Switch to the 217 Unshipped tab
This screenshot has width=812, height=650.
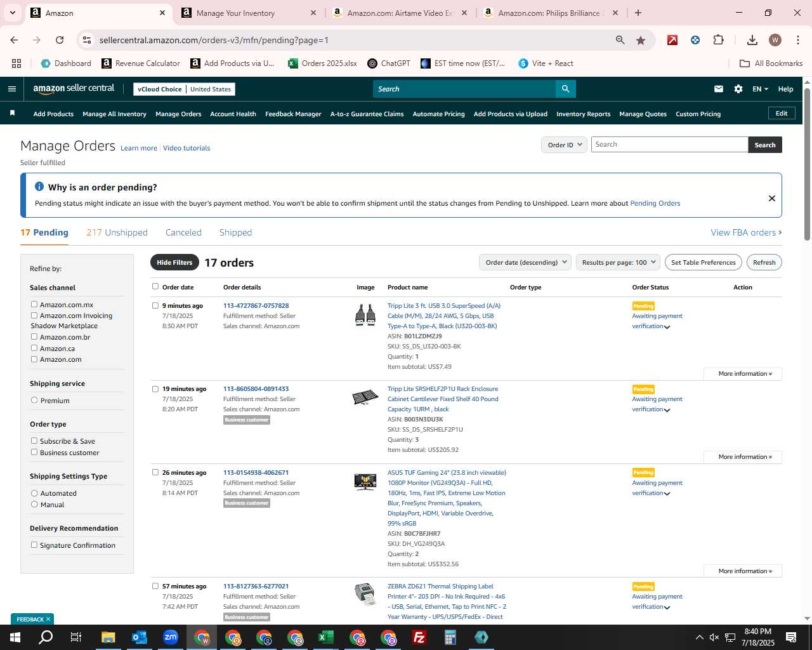[117, 232]
